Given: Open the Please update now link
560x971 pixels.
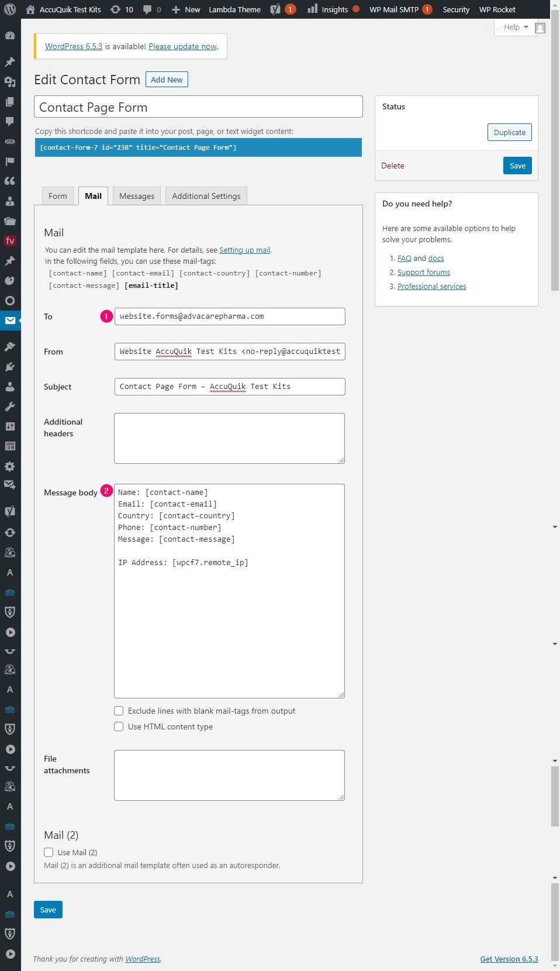Looking at the screenshot, I should pos(182,46).
